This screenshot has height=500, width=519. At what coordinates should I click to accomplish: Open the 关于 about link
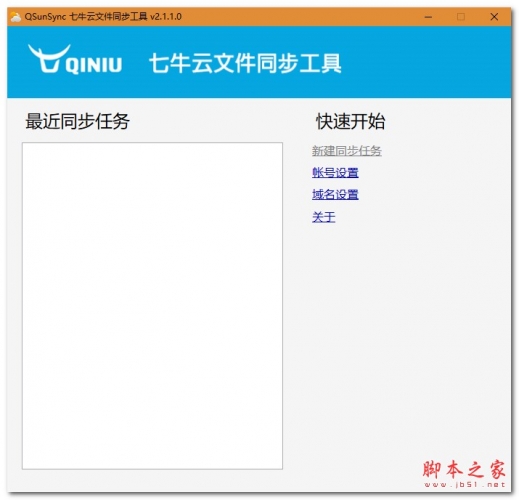pos(324,217)
